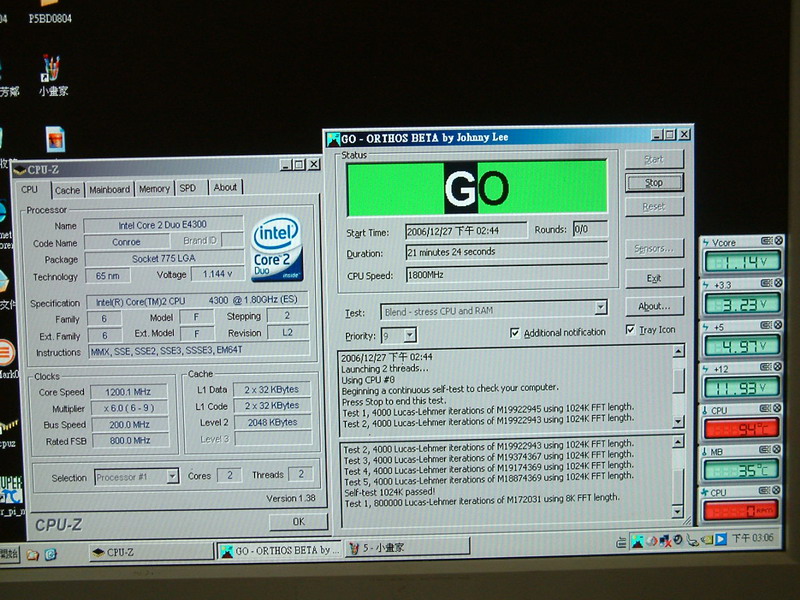The image size is (800, 600).
Task: Open the MB temperature panel settings icon
Action: pyautogui.click(x=765, y=449)
